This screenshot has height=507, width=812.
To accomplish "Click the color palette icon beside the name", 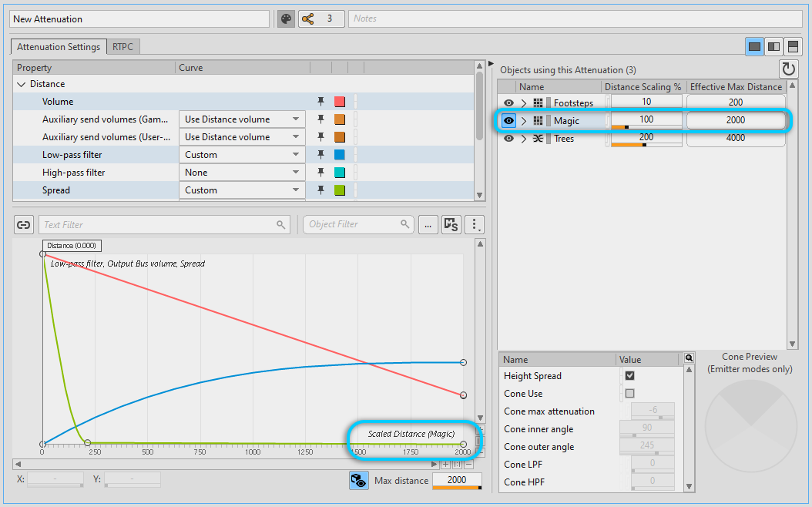I will (x=286, y=18).
